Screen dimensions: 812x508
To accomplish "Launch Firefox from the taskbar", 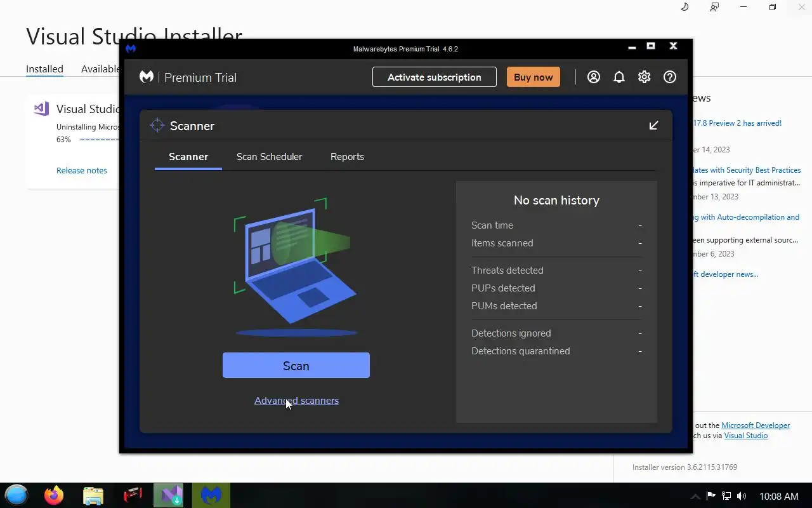I will pyautogui.click(x=54, y=495).
